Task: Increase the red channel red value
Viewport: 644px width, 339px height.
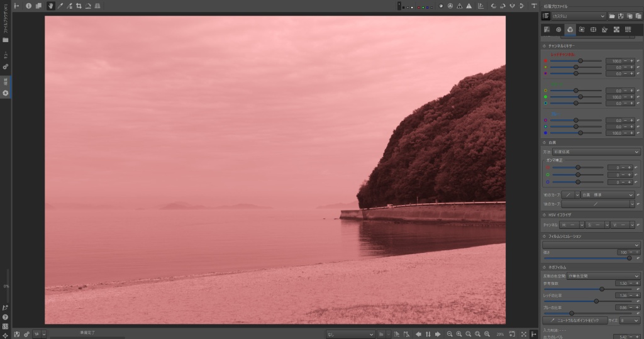Action: coord(631,61)
